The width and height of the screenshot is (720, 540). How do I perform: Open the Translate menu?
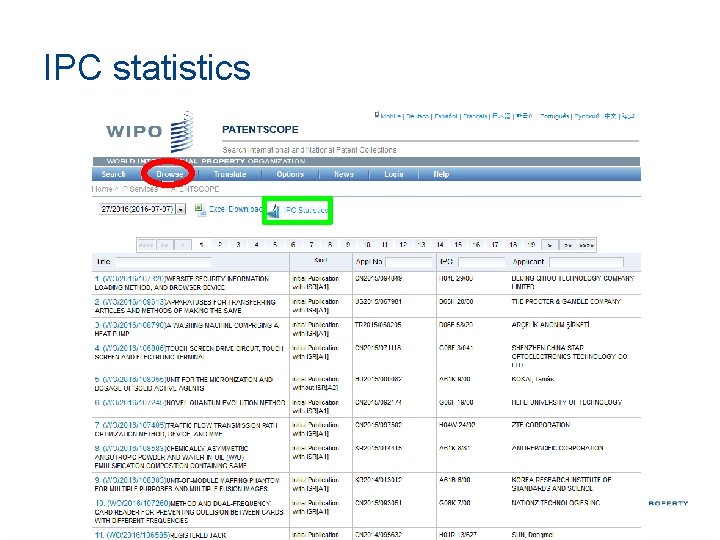(230, 174)
